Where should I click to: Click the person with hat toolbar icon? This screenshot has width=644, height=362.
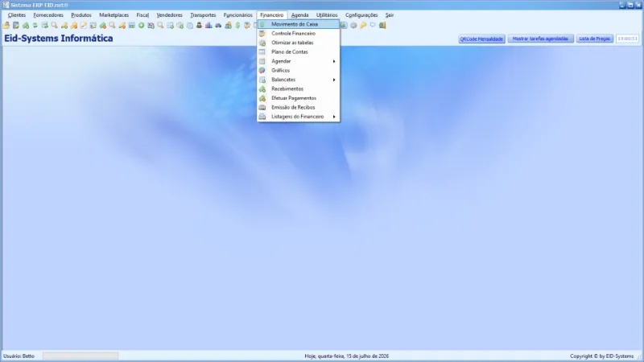coord(199,26)
